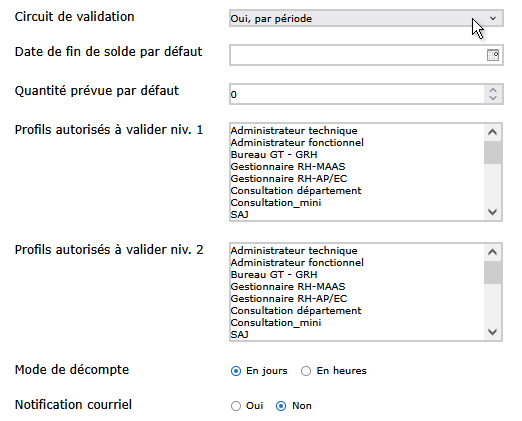The height and width of the screenshot is (421, 522).
Task: Select Consultation département in niv. 2 list
Action: pos(296,311)
